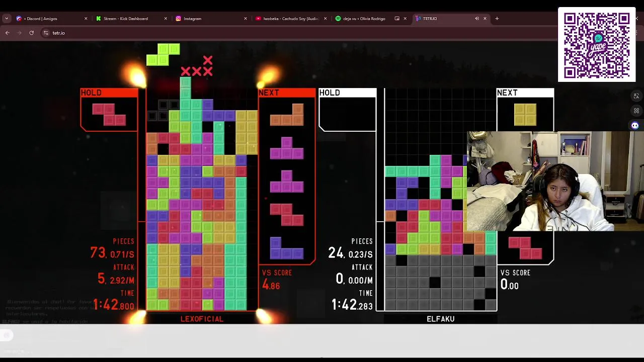This screenshot has height=362, width=644.
Task: Go forward in browser history
Action: click(x=19, y=33)
